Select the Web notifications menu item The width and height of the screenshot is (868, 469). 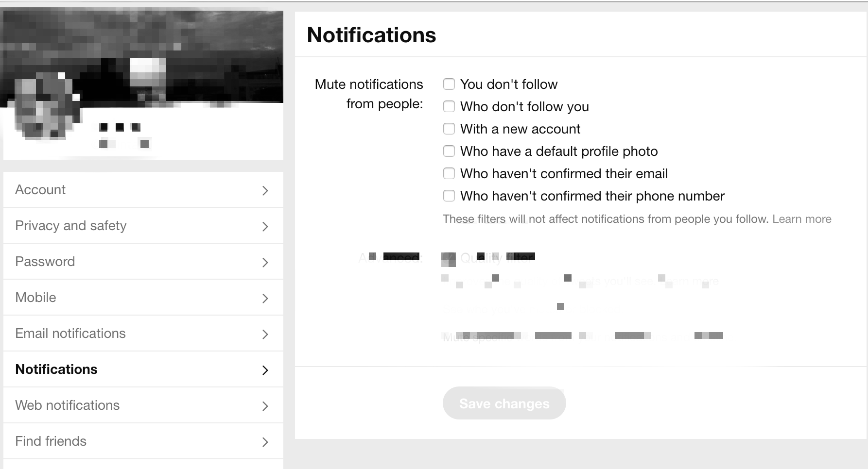tap(143, 405)
